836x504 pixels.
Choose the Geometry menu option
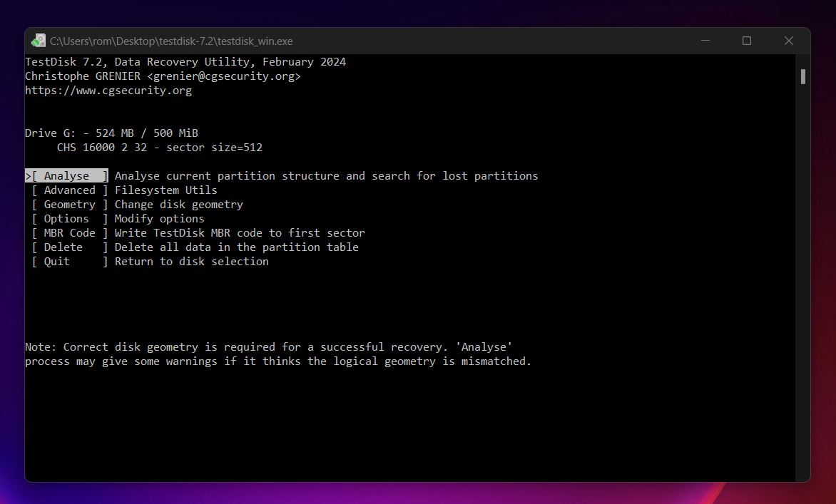coord(70,205)
